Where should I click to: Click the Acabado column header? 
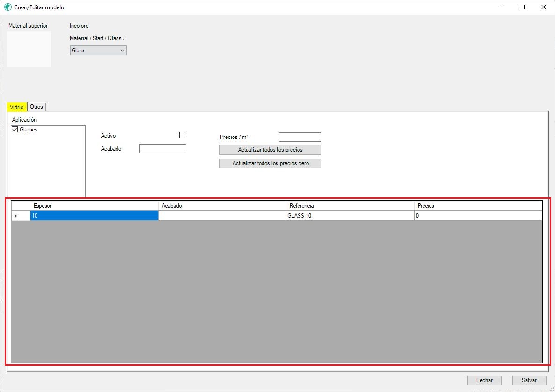point(222,206)
